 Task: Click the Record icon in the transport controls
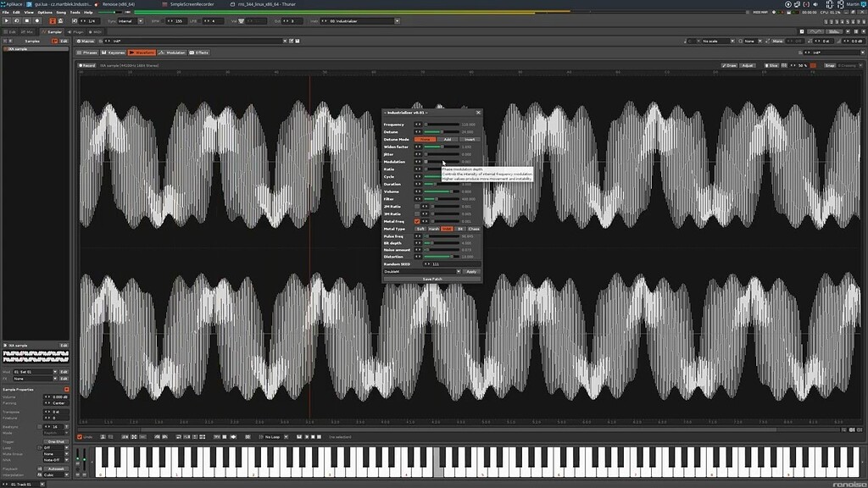tap(37, 20)
